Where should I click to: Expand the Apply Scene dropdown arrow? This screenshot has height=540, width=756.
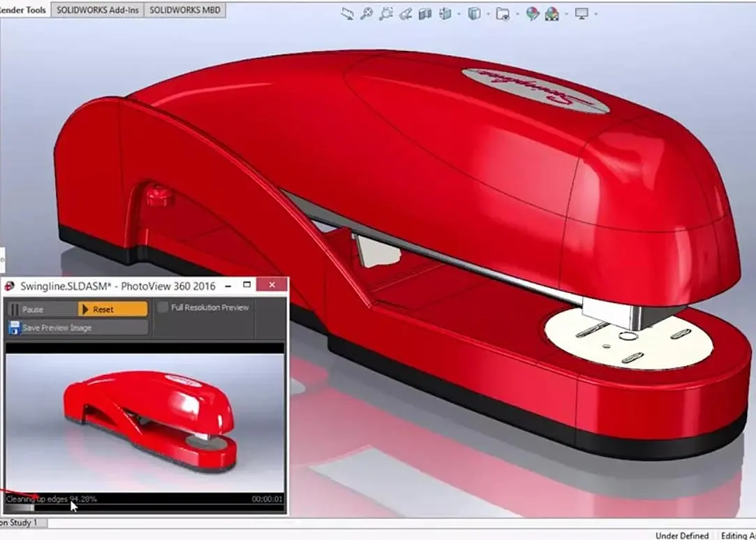pyautogui.click(x=566, y=14)
